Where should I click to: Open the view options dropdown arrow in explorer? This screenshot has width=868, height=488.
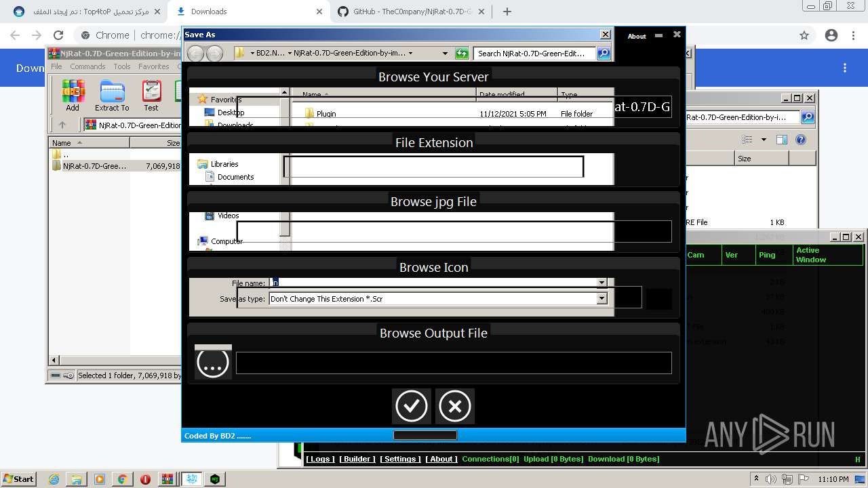point(764,140)
